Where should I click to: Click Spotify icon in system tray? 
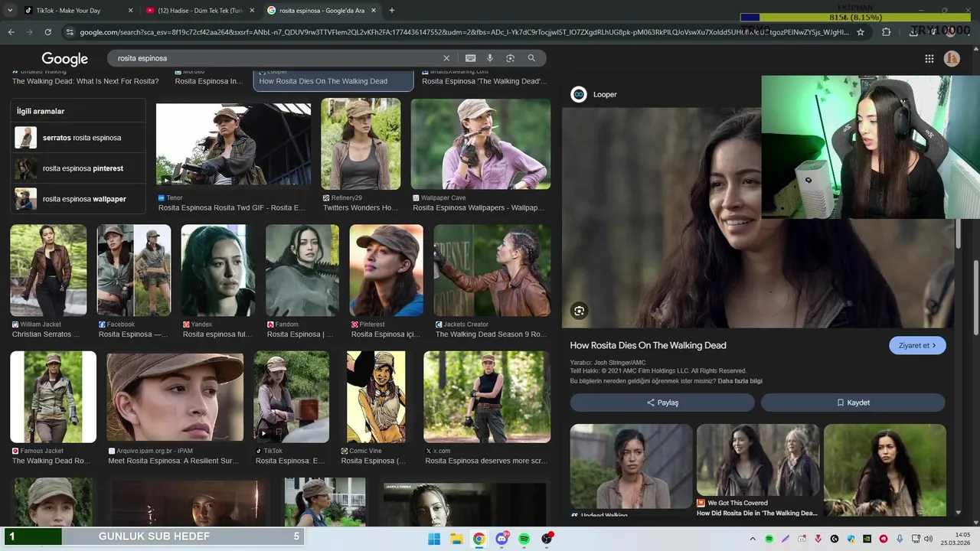pyautogui.click(x=769, y=540)
